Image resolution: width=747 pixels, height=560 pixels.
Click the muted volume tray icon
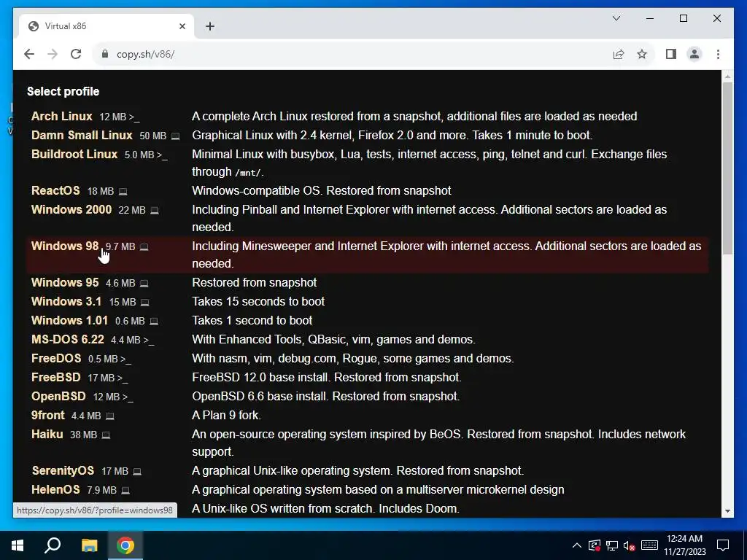[629, 545]
